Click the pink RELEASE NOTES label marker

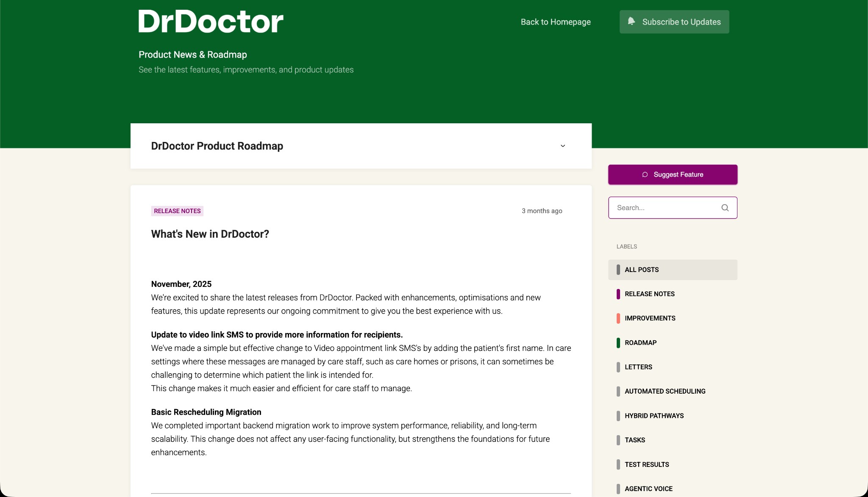pos(618,294)
